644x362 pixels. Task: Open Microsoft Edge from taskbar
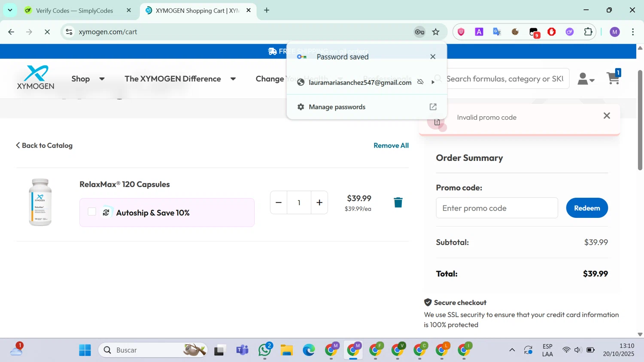click(x=309, y=350)
